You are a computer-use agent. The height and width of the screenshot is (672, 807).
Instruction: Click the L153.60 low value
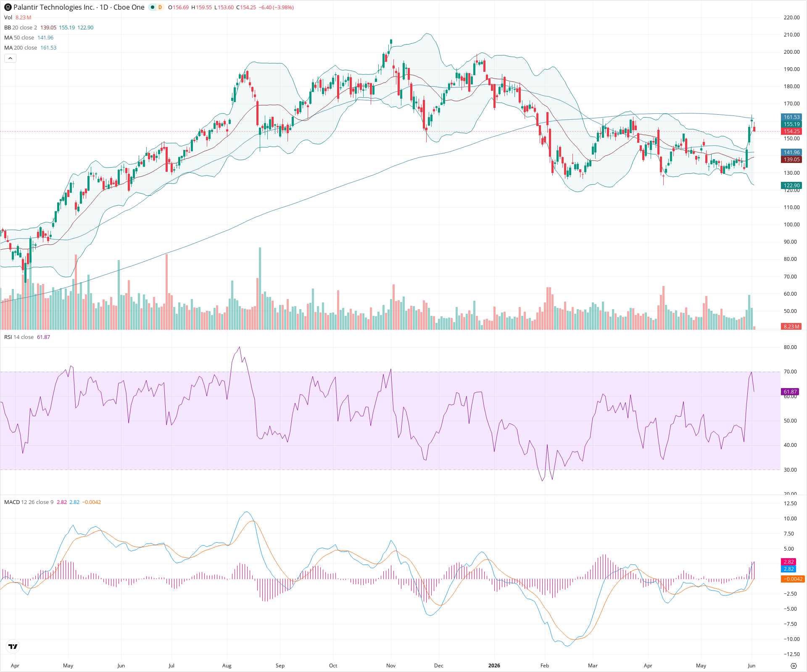click(x=224, y=7)
